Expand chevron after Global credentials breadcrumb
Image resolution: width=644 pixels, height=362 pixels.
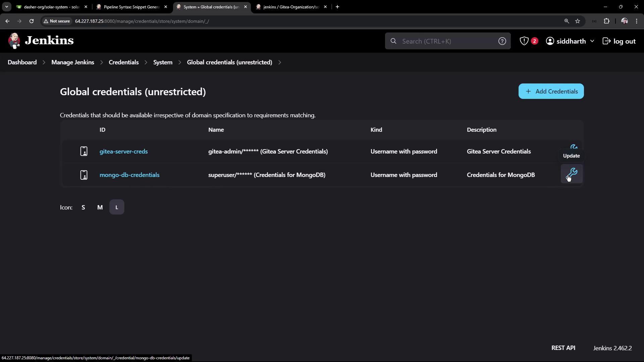click(280, 62)
